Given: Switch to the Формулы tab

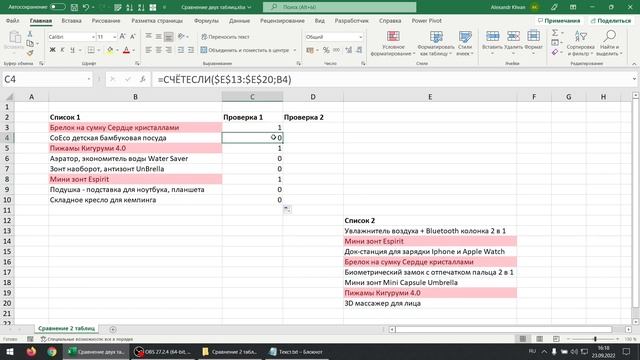Looking at the screenshot, I should pyautogui.click(x=206, y=20).
